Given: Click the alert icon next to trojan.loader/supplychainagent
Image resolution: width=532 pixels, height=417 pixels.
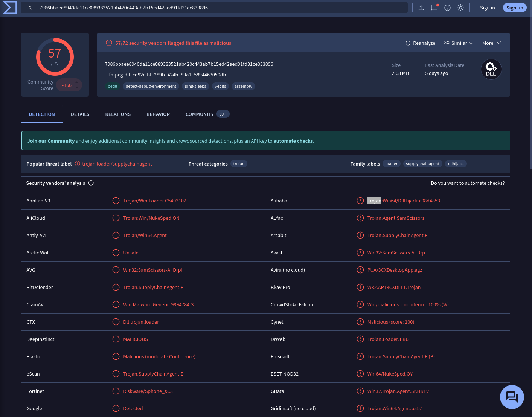Looking at the screenshot, I should (78, 164).
